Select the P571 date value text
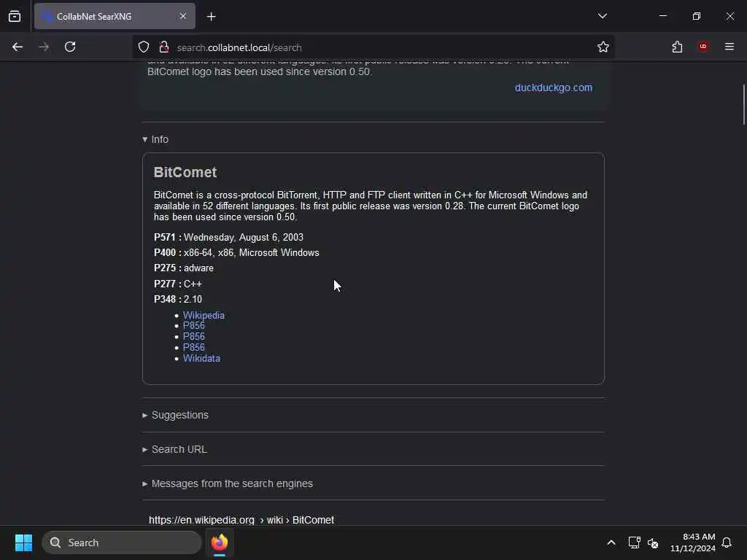This screenshot has width=747, height=560. tap(244, 237)
